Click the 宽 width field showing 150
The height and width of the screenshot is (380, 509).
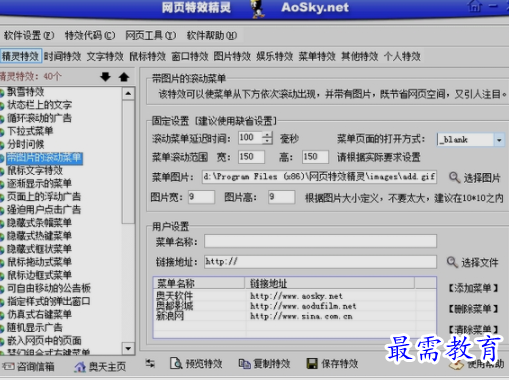pos(252,157)
